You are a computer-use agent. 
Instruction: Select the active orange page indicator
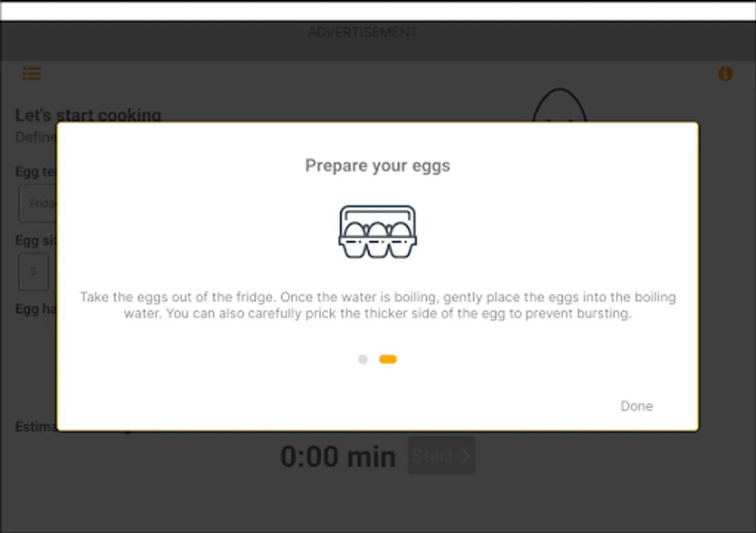click(388, 359)
